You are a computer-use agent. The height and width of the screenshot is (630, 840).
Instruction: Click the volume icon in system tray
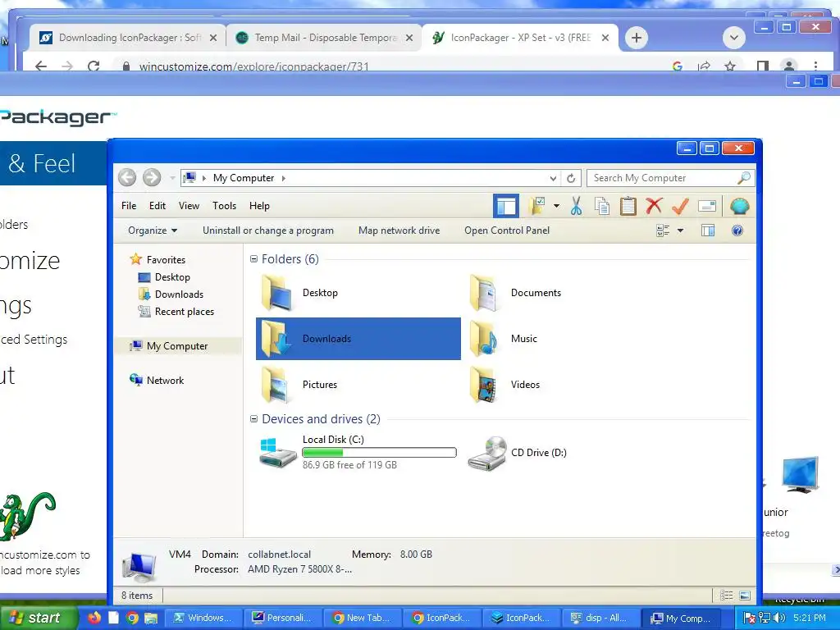pyautogui.click(x=778, y=618)
